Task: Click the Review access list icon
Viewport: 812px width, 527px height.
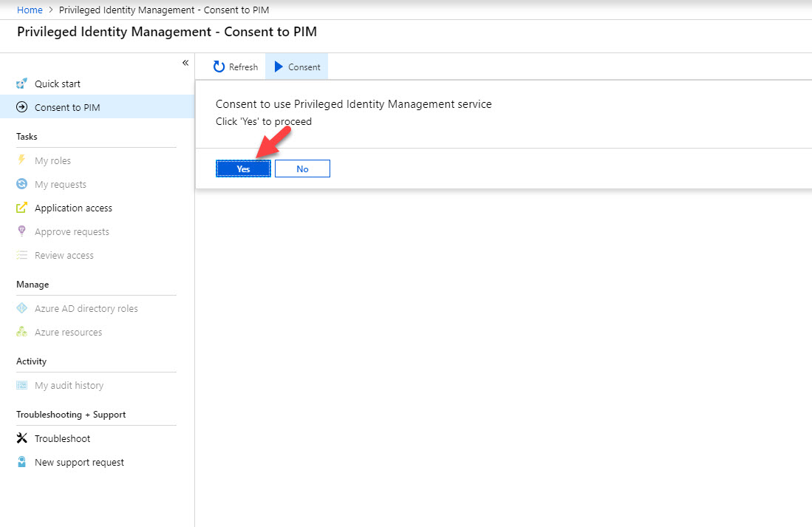Action: 21,255
